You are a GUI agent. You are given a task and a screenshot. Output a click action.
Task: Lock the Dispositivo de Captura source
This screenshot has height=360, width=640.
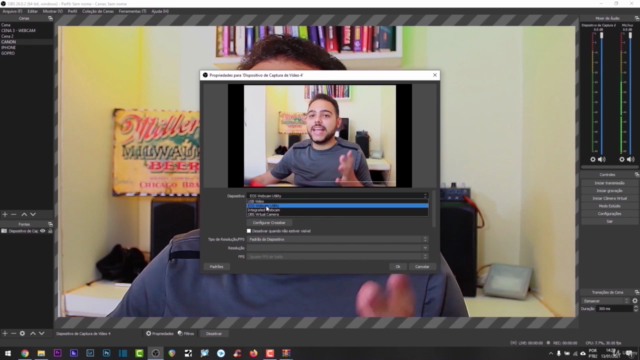coord(50,231)
